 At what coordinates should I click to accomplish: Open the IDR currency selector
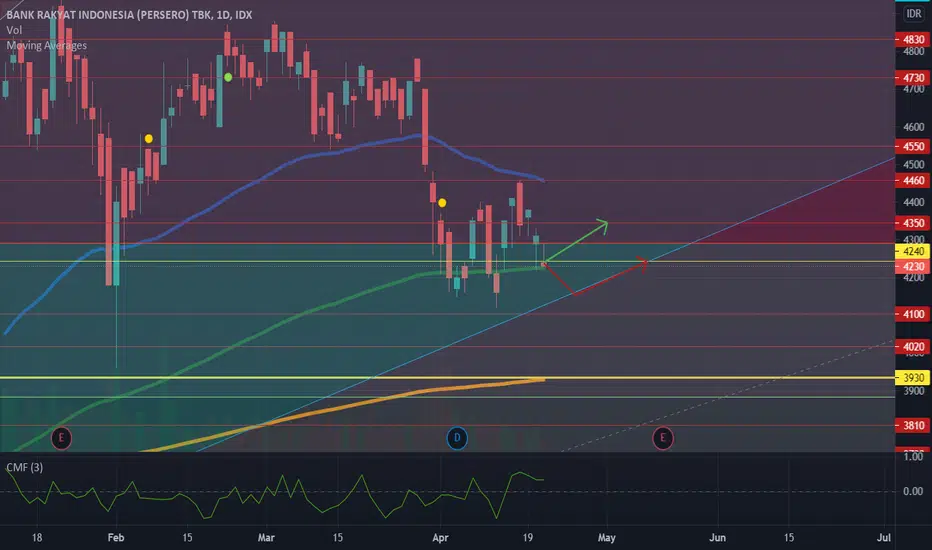(x=914, y=14)
